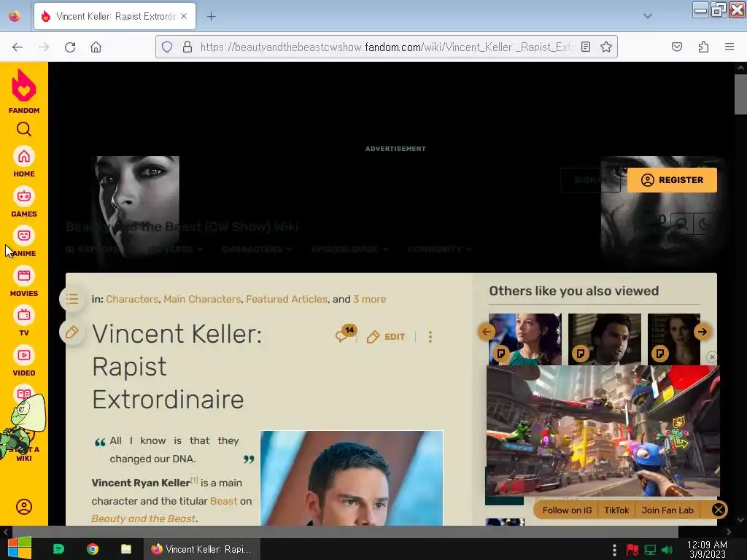Open the VIDEO section in sidebar
This screenshot has height=560, width=747.
point(24,362)
